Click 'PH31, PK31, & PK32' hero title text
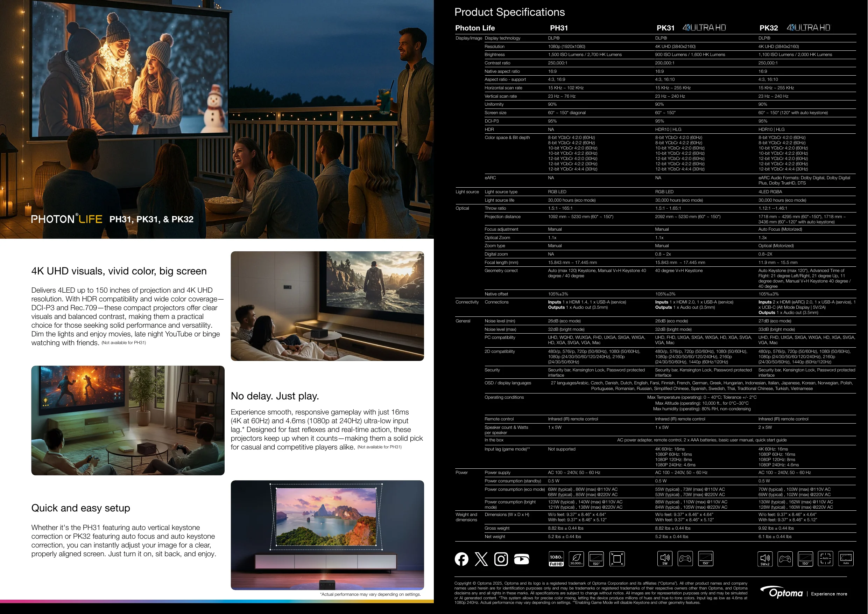 151,219
